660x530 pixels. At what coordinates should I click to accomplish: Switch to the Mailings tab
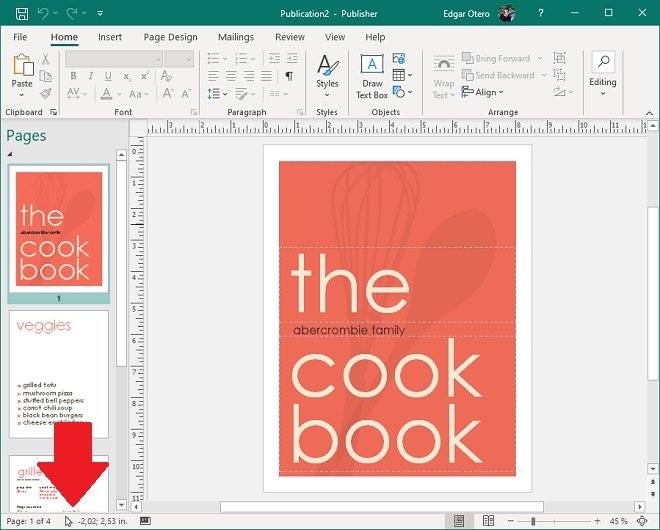click(236, 37)
